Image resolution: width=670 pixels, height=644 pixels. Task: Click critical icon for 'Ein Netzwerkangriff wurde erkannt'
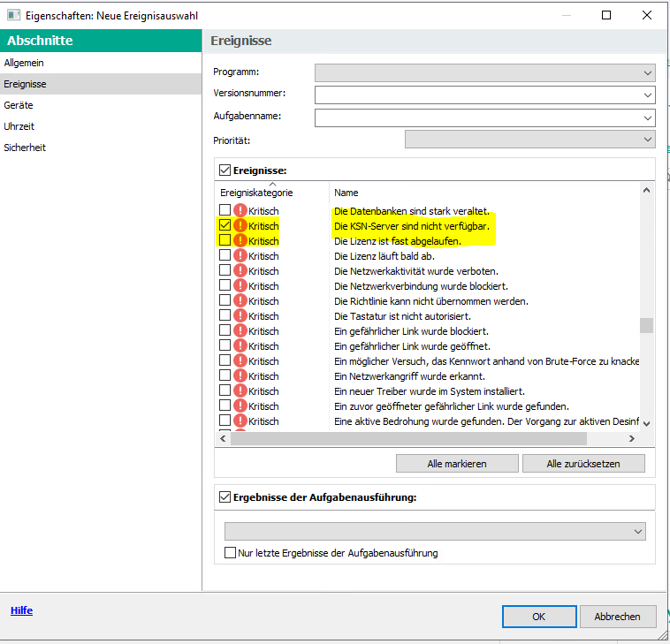coord(240,375)
